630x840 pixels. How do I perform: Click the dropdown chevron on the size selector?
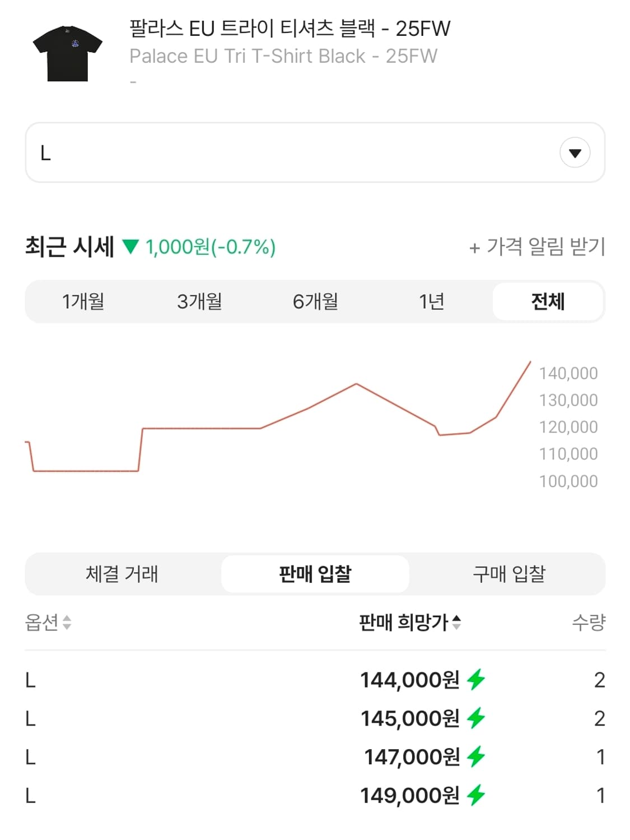click(x=575, y=152)
